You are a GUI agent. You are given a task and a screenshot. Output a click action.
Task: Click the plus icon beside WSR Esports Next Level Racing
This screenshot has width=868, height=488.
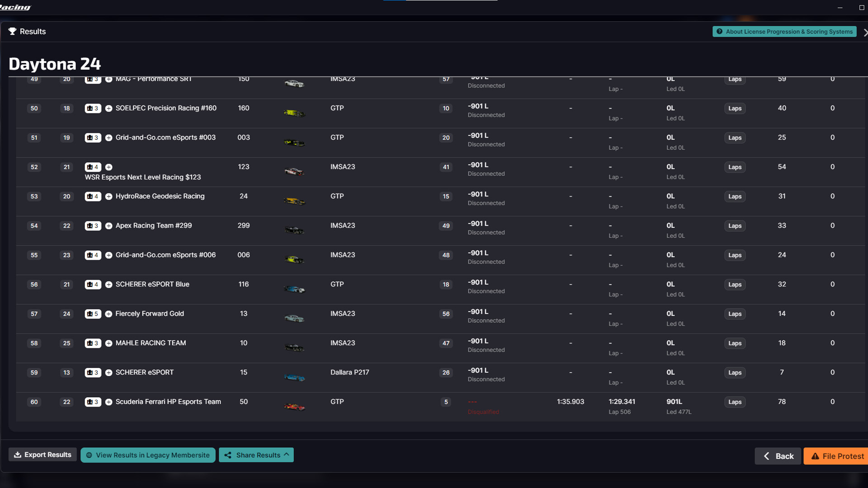108,167
